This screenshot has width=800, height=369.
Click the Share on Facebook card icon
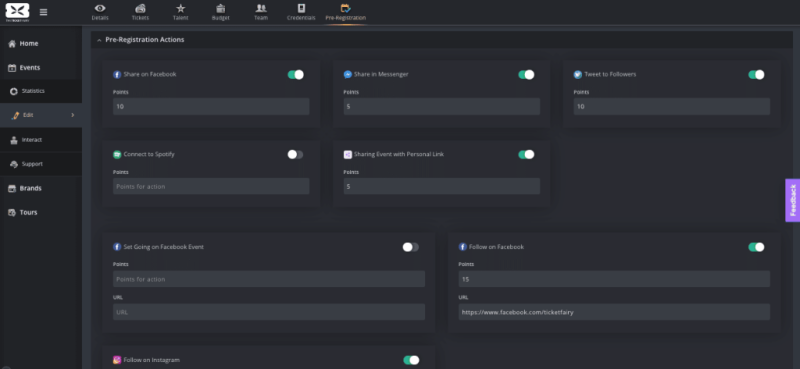(x=117, y=75)
